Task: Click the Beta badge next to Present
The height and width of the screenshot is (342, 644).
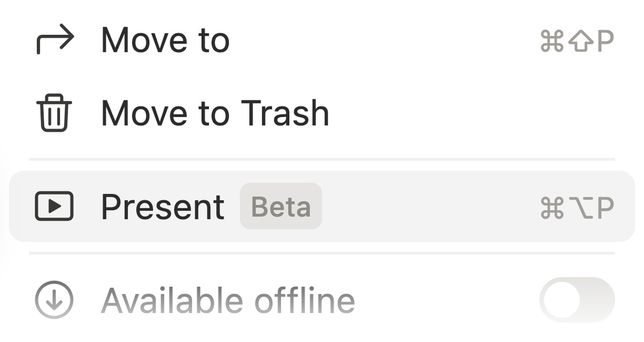Action: pyautogui.click(x=281, y=207)
